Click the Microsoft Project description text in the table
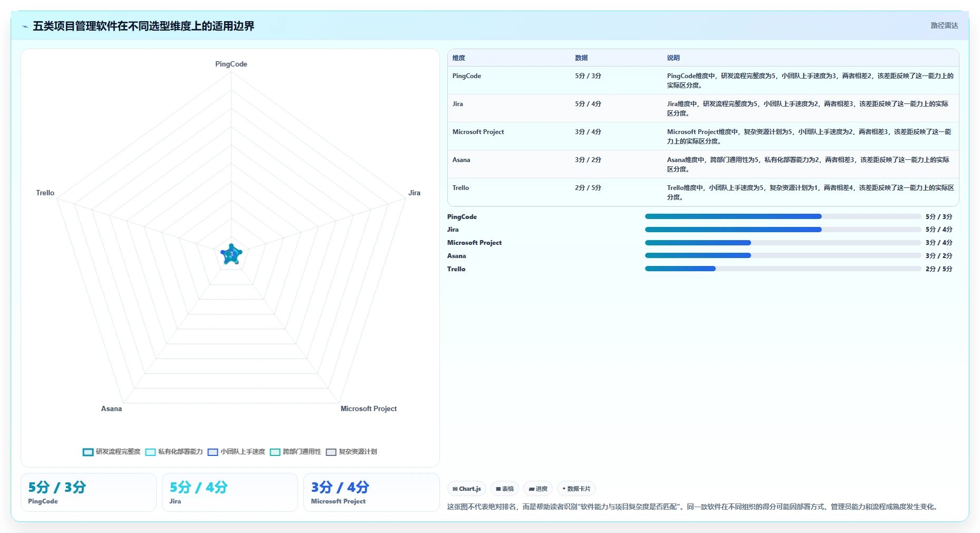Screen dimensions: 980x533 [x=809, y=137]
